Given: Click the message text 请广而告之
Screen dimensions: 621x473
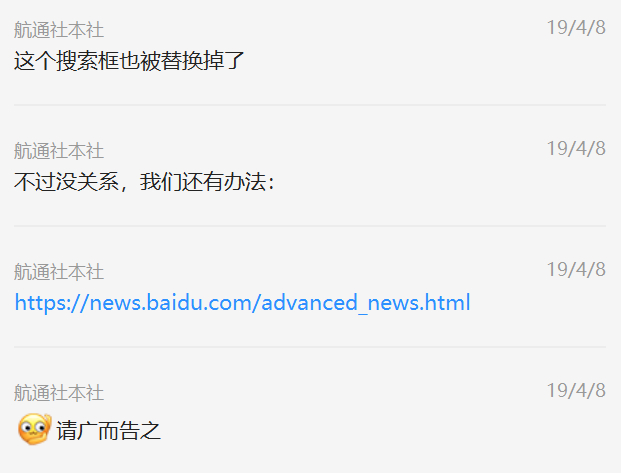Looking at the screenshot, I should click(x=109, y=431).
